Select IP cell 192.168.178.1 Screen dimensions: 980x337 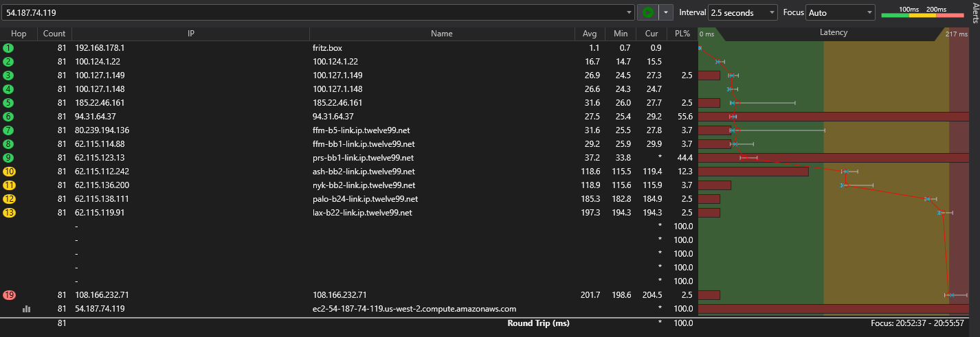pos(100,48)
